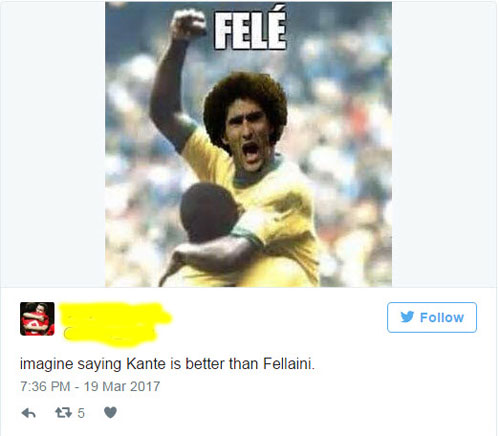Screen dimensions: 500x436
Task: Click the afro hair in the meme photo
Action: 246,100
